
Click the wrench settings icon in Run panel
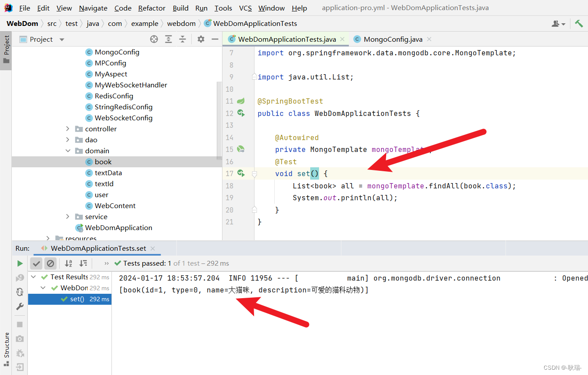pos(20,306)
